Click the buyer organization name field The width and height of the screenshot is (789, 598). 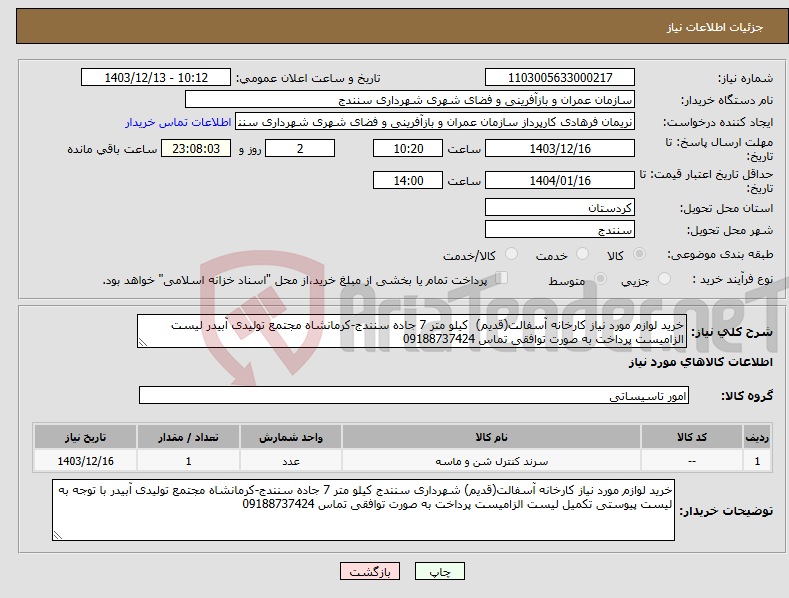(410, 99)
